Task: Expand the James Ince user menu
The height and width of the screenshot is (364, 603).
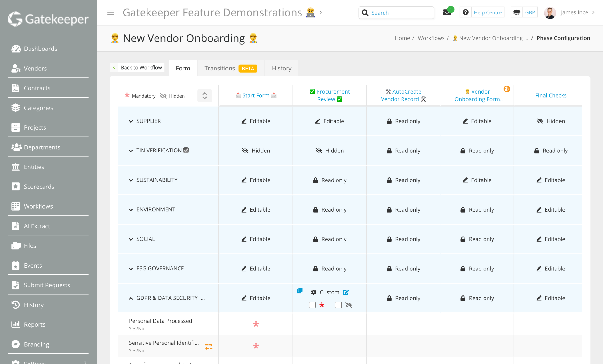Action: [x=574, y=12]
